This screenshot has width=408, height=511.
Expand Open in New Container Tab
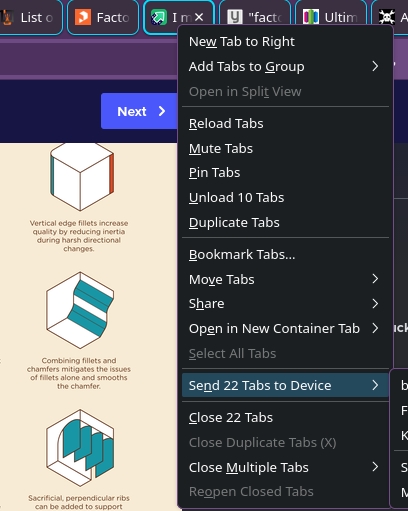pos(285,328)
